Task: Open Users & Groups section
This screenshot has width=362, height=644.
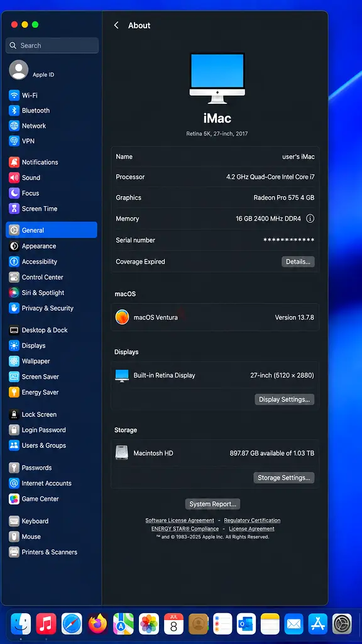Action: 52,445
